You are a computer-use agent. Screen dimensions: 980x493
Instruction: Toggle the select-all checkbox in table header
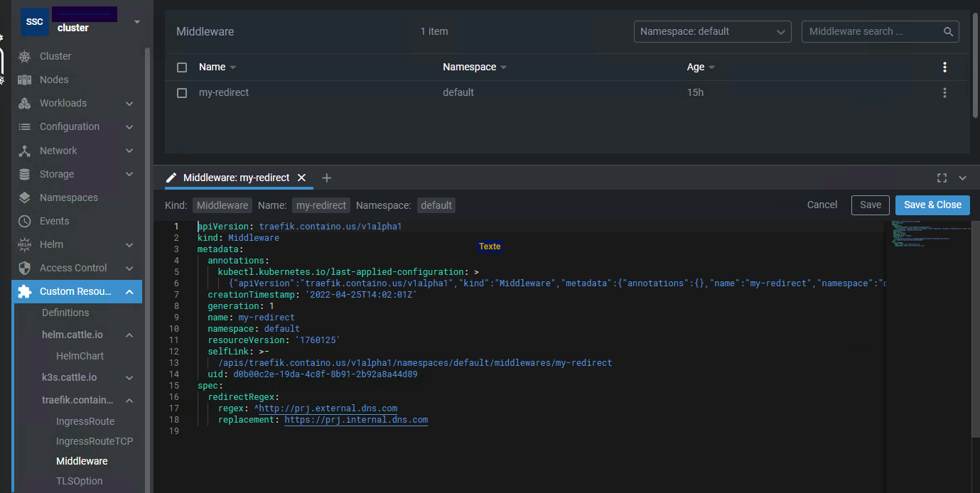[182, 67]
